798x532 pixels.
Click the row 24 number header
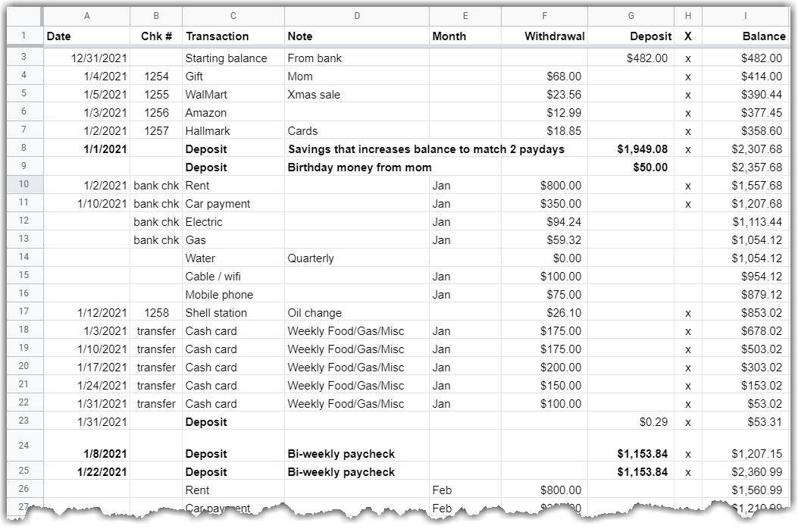pyautogui.click(x=24, y=445)
